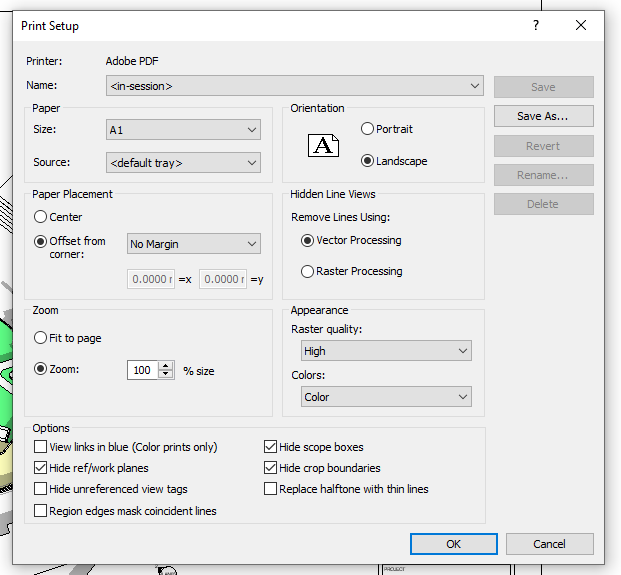The image size is (621, 575).
Task: Open the Raster quality High dropdown
Action: click(x=386, y=350)
